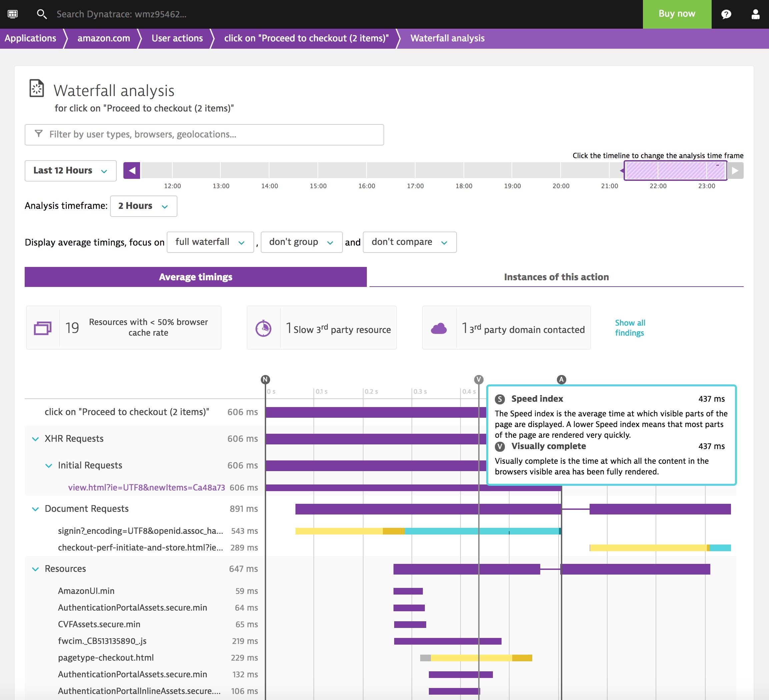This screenshot has width=769, height=700.
Task: Open the 2 Hours timeframe dropdown
Action: tap(143, 206)
